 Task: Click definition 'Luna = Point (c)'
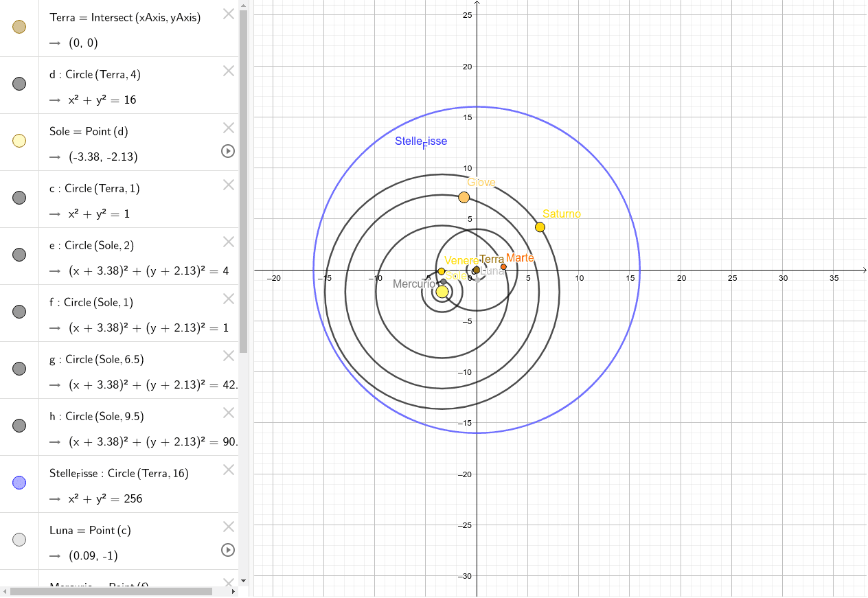pyautogui.click(x=90, y=531)
